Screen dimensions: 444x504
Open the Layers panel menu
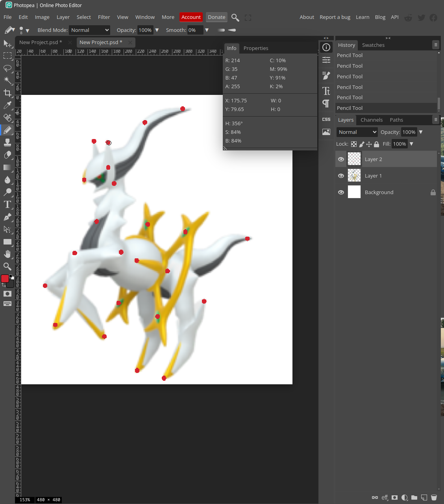click(435, 120)
